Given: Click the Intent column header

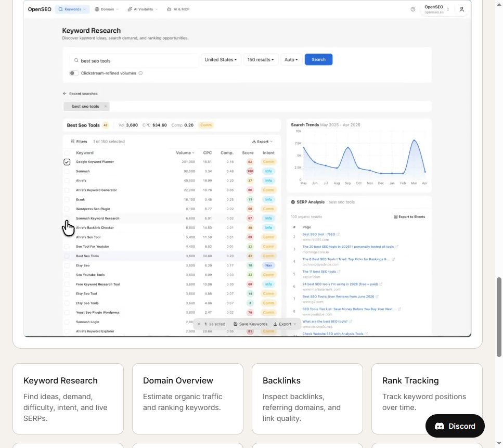Looking at the screenshot, I should click(268, 153).
